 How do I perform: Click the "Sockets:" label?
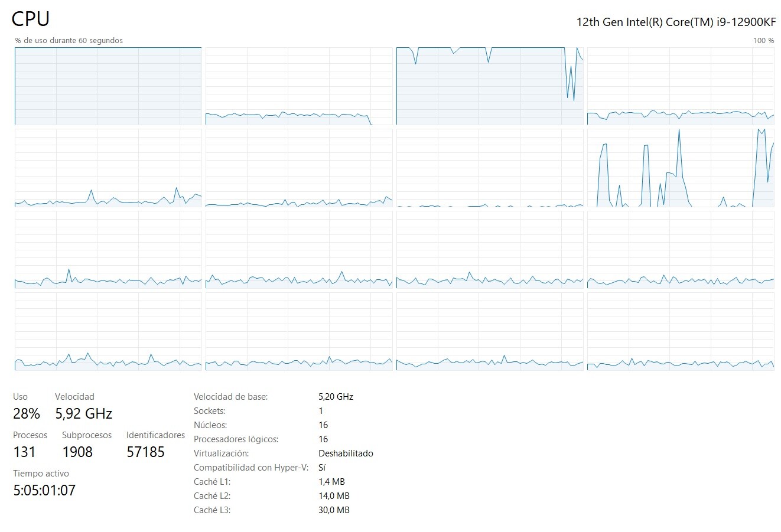(x=209, y=411)
